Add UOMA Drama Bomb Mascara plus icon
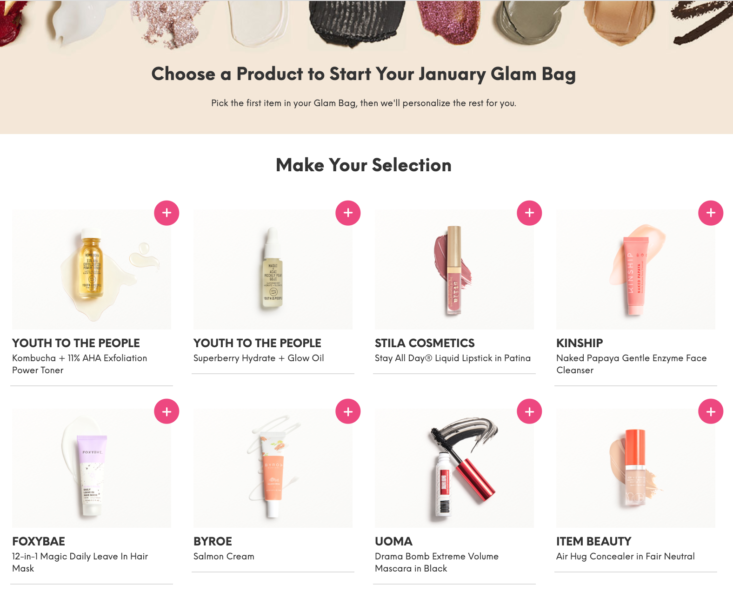 click(529, 412)
